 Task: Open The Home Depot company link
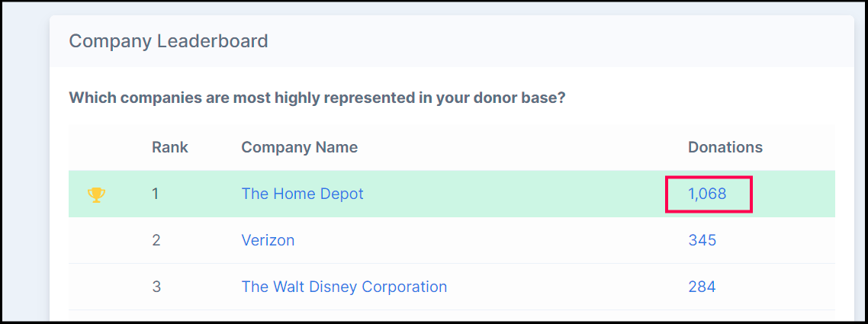[x=302, y=194]
